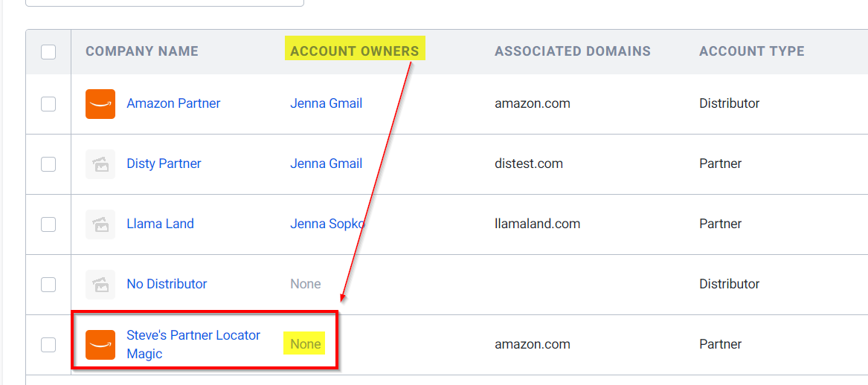Check the No Distributor row checkbox
This screenshot has width=868, height=385.
pos(48,285)
